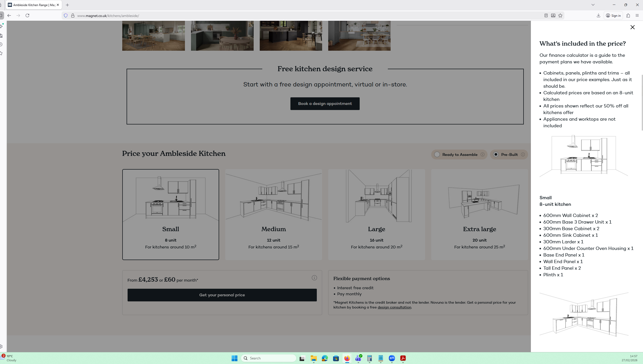Click Book a design appointment button
The width and height of the screenshot is (643, 364).
coord(325,104)
